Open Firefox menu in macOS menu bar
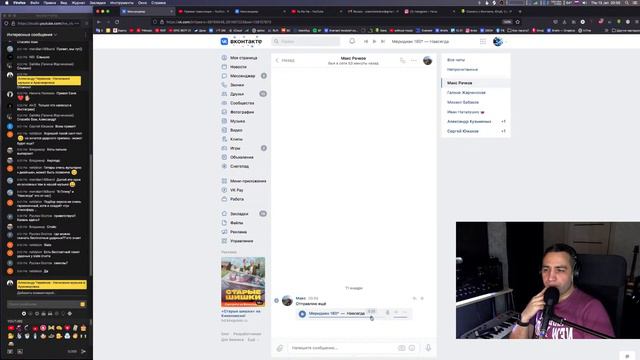Viewport: 640px width, 360px height. point(19,2)
